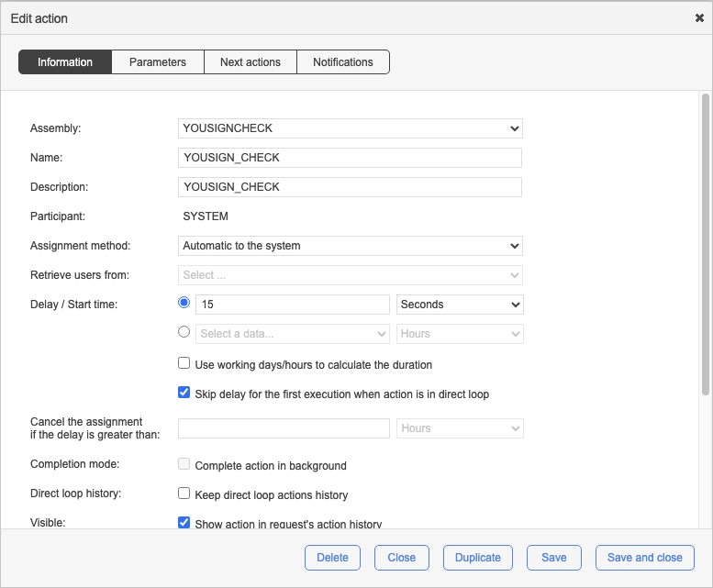Change the delay unit from Seconds

pyautogui.click(x=460, y=305)
